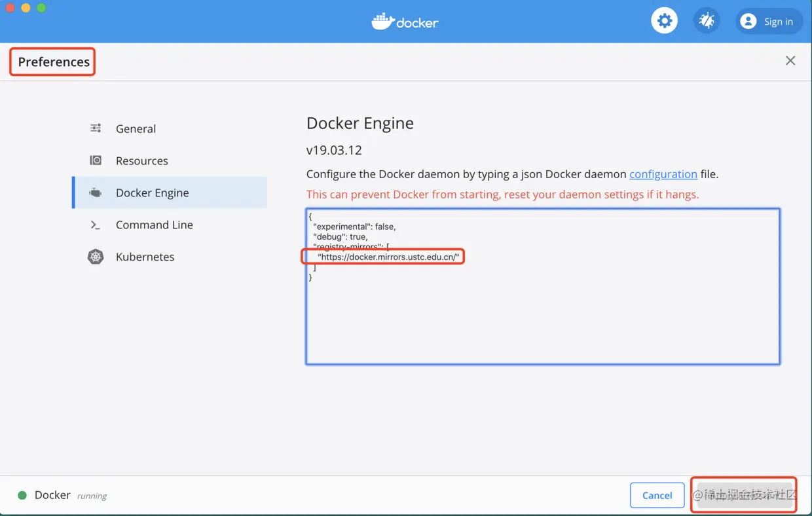Close Preferences with the X icon
812x516 pixels.
790,61
